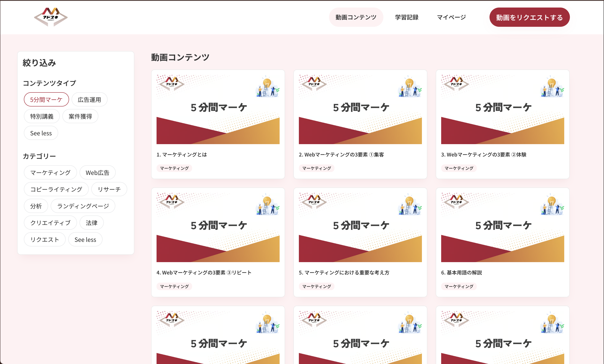Toggle the 広告運用 content type filter
The image size is (604, 364).
pyautogui.click(x=89, y=99)
